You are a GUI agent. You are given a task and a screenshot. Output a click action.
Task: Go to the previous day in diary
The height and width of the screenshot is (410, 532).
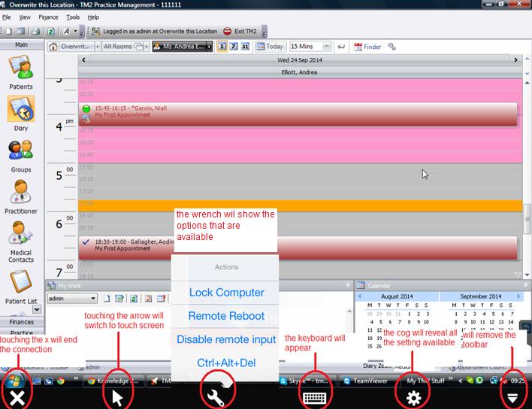click(84, 59)
